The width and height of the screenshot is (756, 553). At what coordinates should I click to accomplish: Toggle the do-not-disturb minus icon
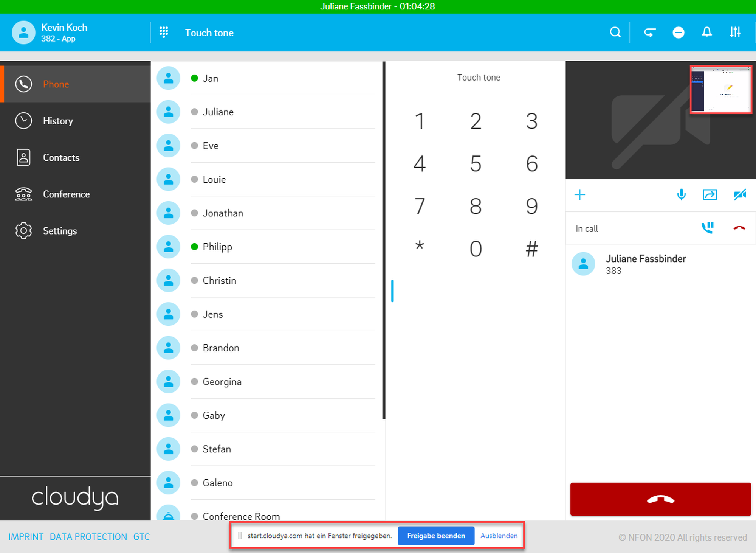[x=678, y=33]
